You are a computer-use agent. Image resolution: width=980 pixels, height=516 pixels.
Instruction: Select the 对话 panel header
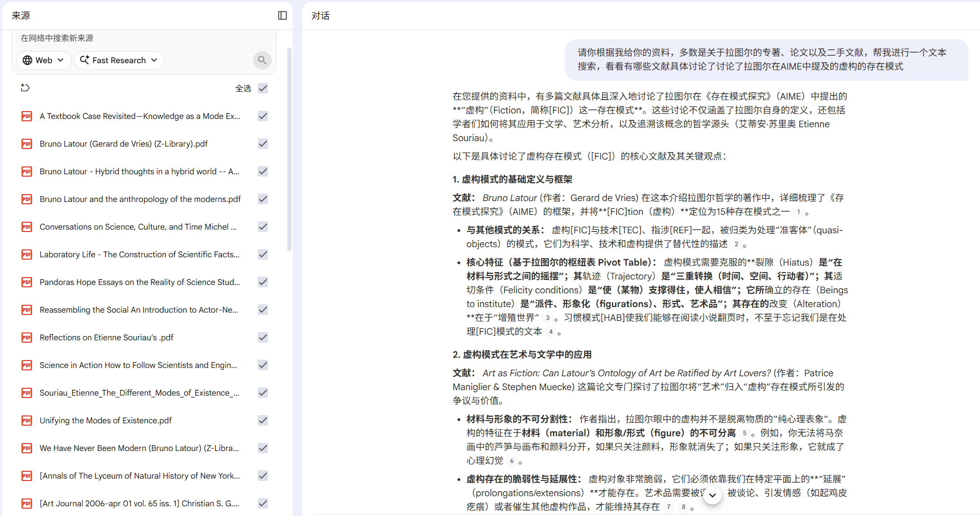click(321, 16)
